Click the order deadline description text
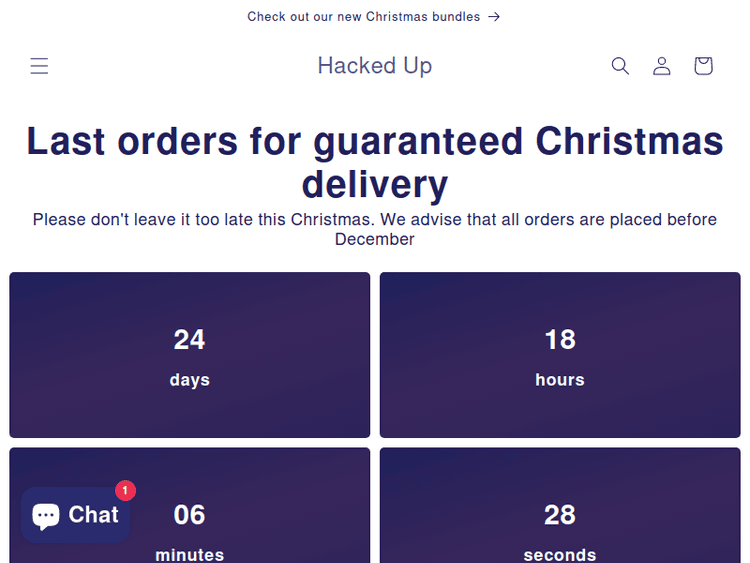Screen dimensions: 750x563 [x=375, y=229]
